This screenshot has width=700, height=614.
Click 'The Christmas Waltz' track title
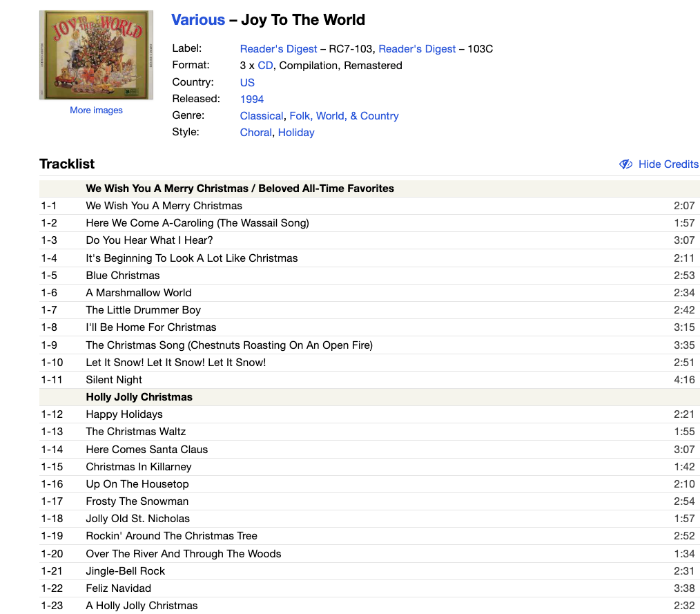(136, 432)
